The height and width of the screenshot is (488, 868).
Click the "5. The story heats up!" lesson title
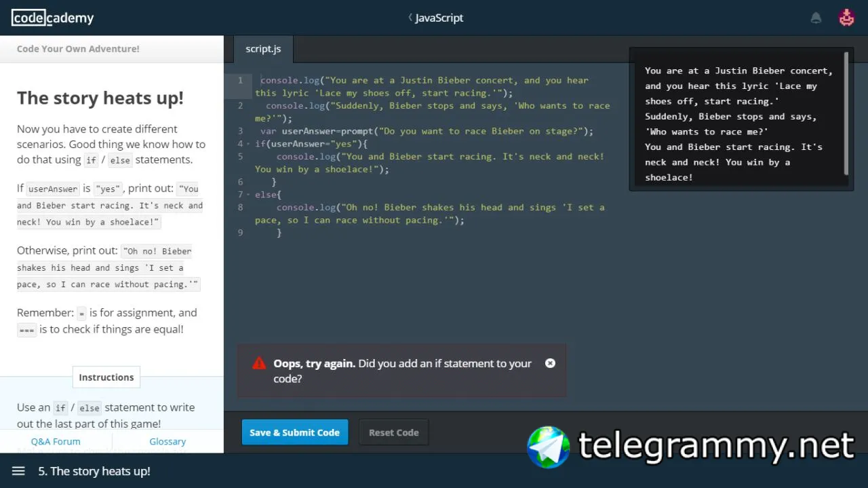click(x=94, y=471)
